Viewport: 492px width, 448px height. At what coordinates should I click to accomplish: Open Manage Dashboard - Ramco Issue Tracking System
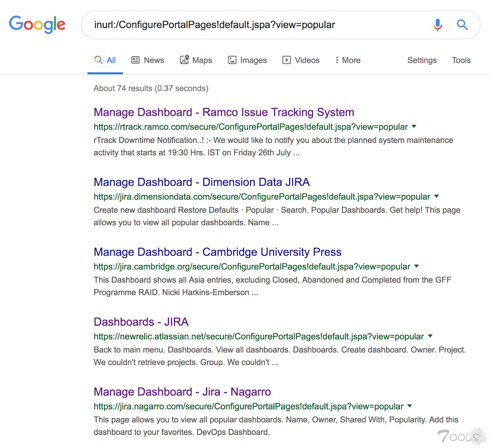click(224, 112)
